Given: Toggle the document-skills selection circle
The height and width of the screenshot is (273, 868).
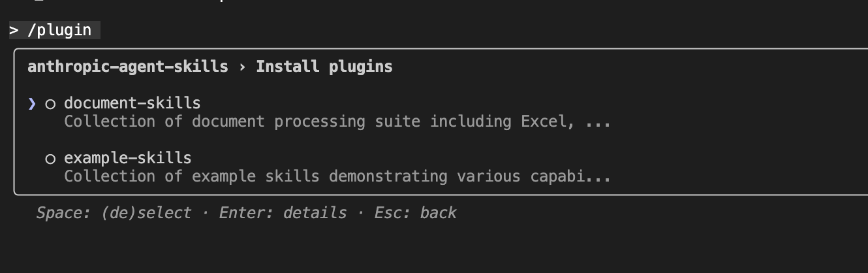Looking at the screenshot, I should click(x=50, y=104).
